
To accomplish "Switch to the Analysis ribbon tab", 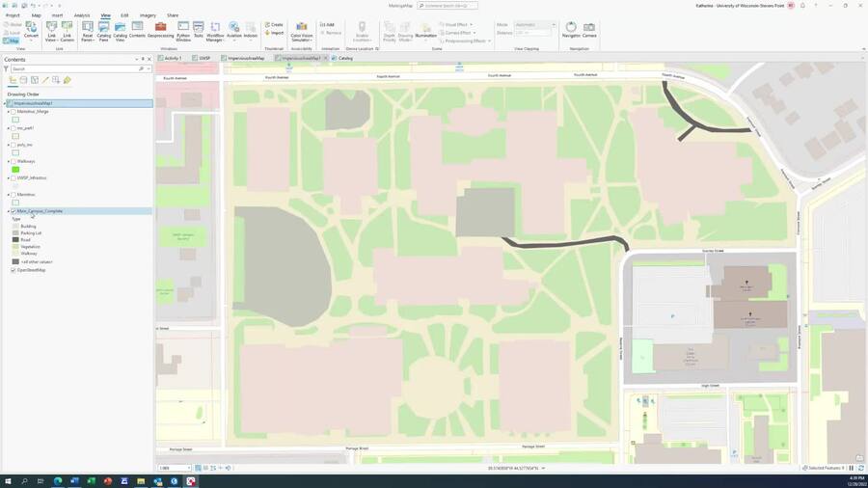I will 82,15.
